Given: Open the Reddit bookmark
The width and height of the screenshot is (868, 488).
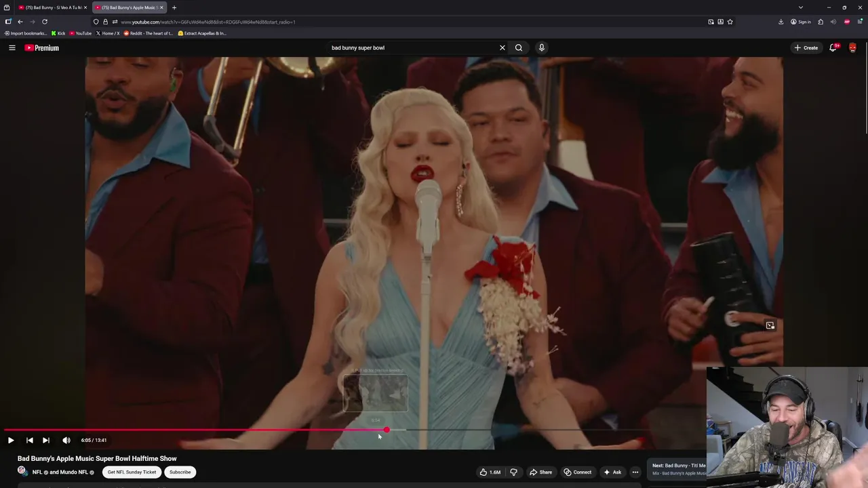Looking at the screenshot, I should [x=148, y=33].
